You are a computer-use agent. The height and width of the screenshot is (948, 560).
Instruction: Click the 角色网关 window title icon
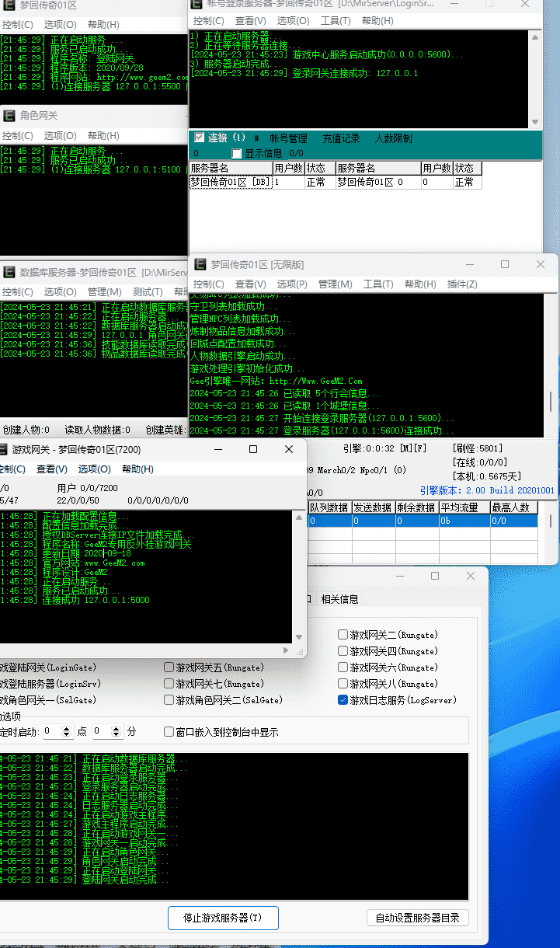tap(9, 116)
